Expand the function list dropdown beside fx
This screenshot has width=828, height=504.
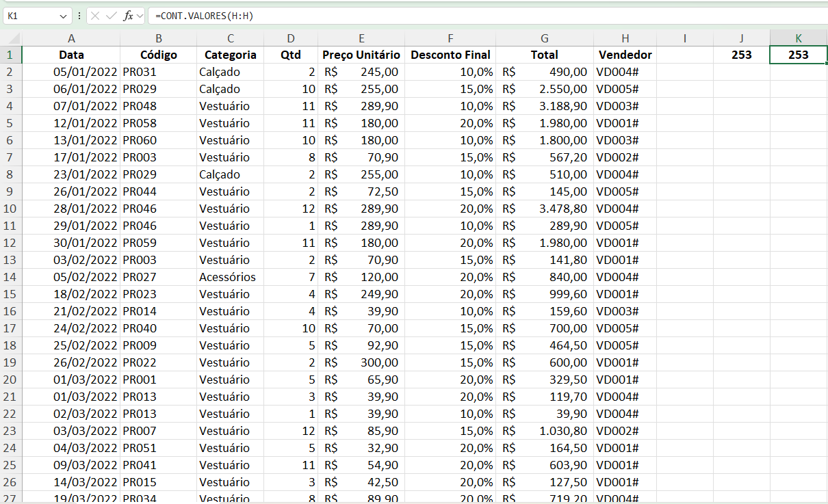coord(140,16)
